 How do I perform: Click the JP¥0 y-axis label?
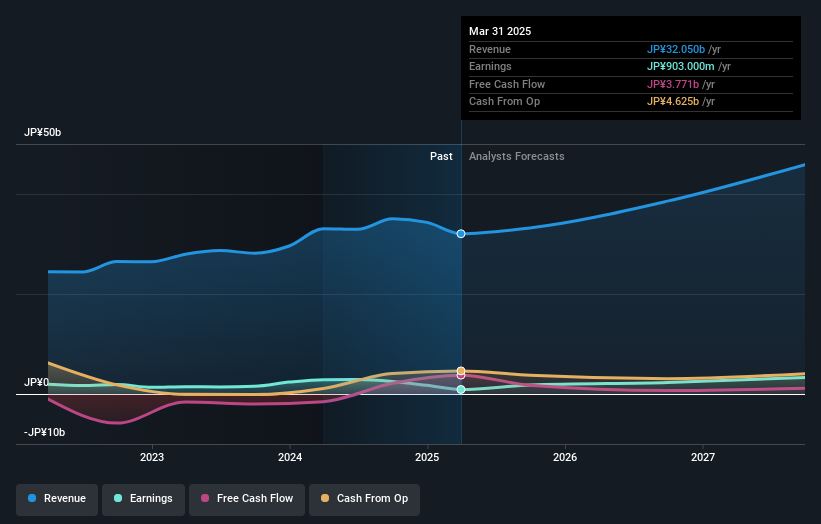pyautogui.click(x=36, y=382)
